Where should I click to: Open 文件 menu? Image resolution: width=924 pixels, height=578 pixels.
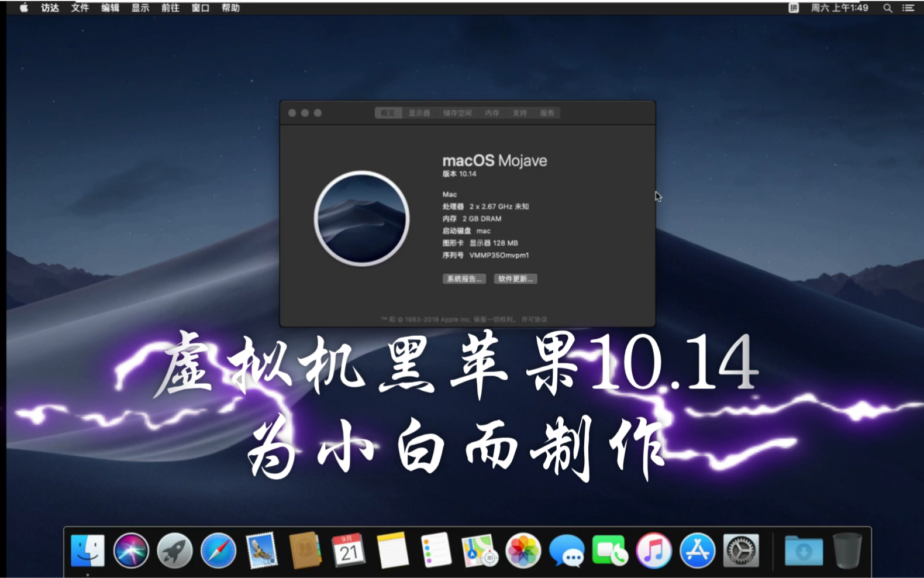(x=80, y=8)
